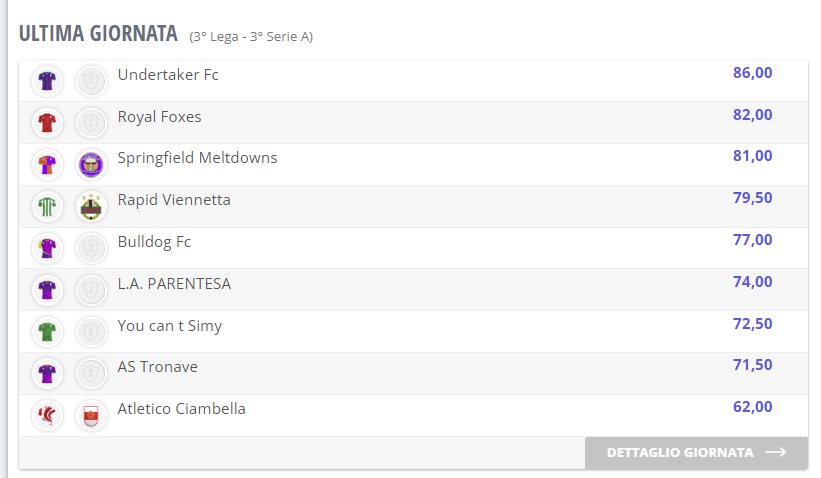Viewport: 821px width, 478px height.
Task: Click Undertaker Fc jersey icon
Action: pyautogui.click(x=47, y=80)
